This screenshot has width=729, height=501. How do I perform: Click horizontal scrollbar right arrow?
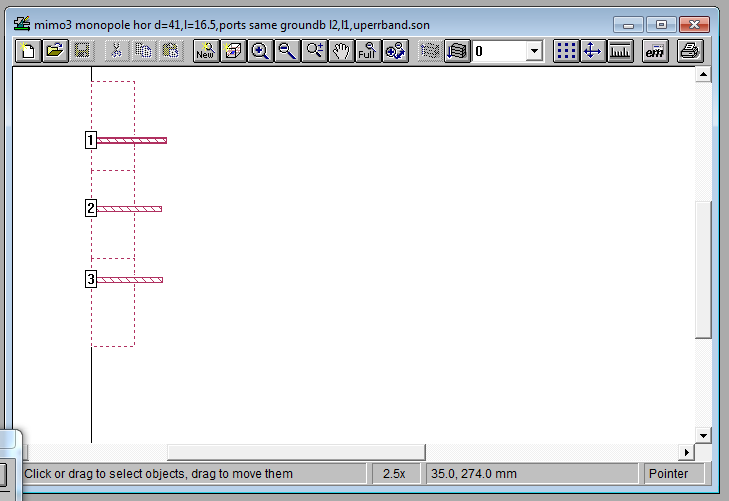pyautogui.click(x=687, y=452)
